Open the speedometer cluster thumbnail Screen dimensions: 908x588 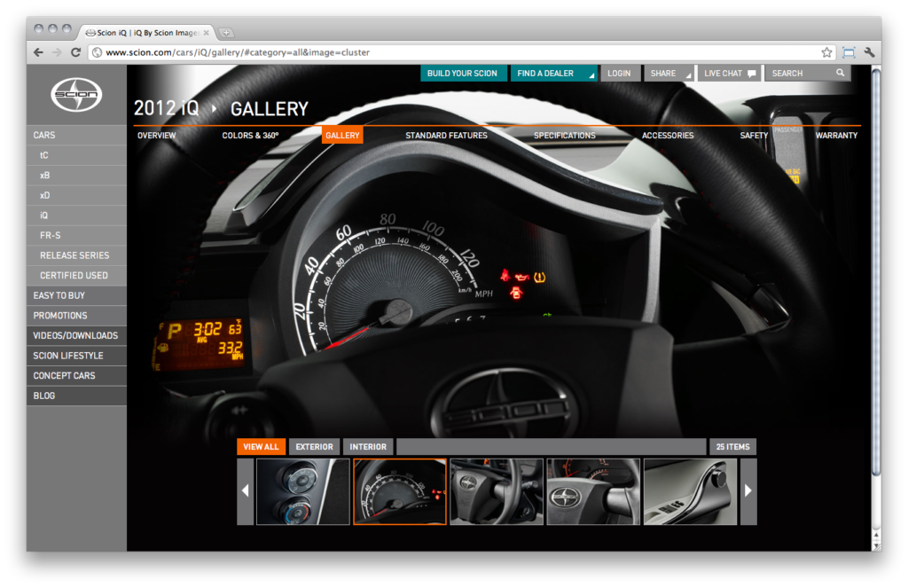400,492
